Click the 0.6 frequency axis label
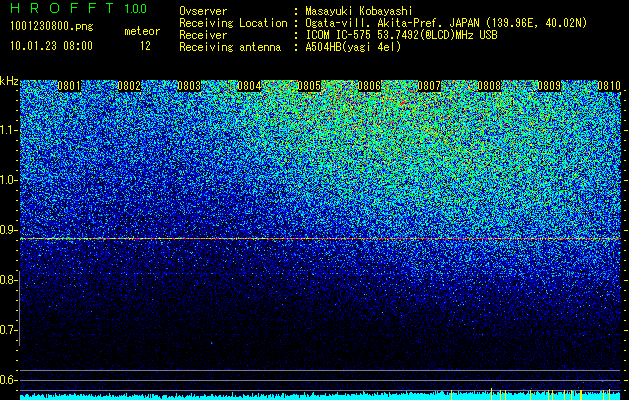 [x=8, y=380]
